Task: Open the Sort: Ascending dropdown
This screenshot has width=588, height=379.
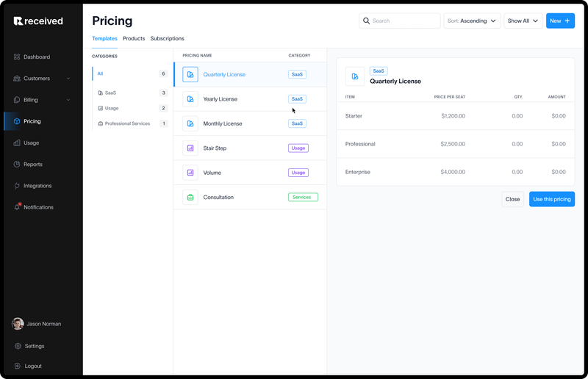Action: tap(472, 21)
